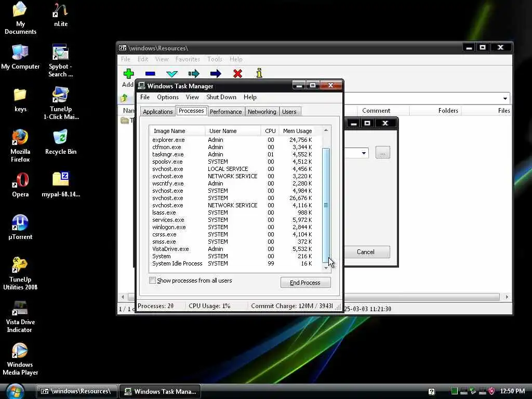This screenshot has height=399, width=532.
Task: Click the green plus Add icon in 7-Zip
Action: coord(128,73)
